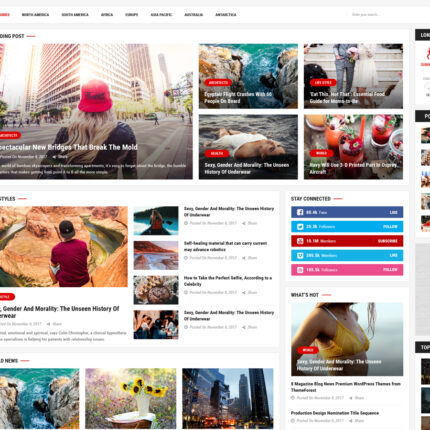Click the Facebook icon in Stay Connected
Viewport: 430px width, 430px height.
pyautogui.click(x=300, y=212)
